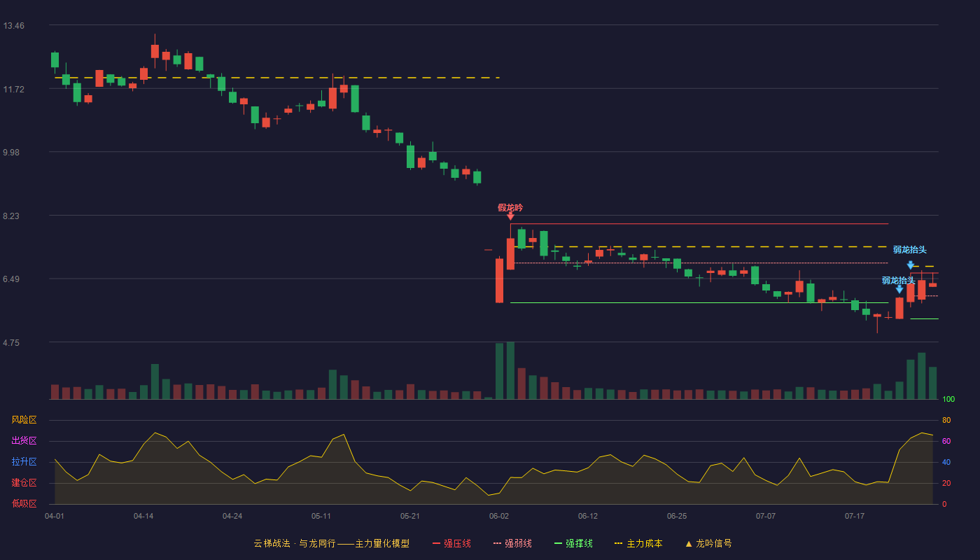Toggle the 强压线 legend item
The height and width of the screenshot is (560, 980).
(451, 543)
